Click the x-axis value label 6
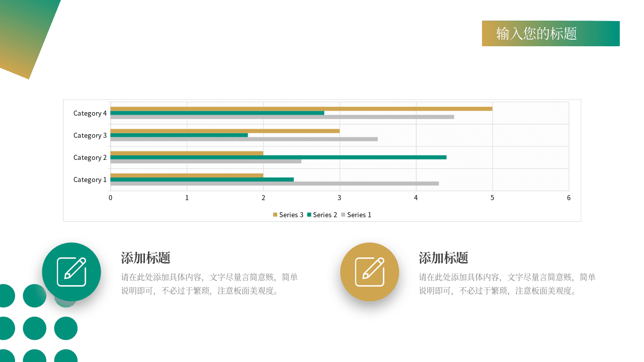Image resolution: width=644 pixels, height=362 pixels. coord(569,198)
